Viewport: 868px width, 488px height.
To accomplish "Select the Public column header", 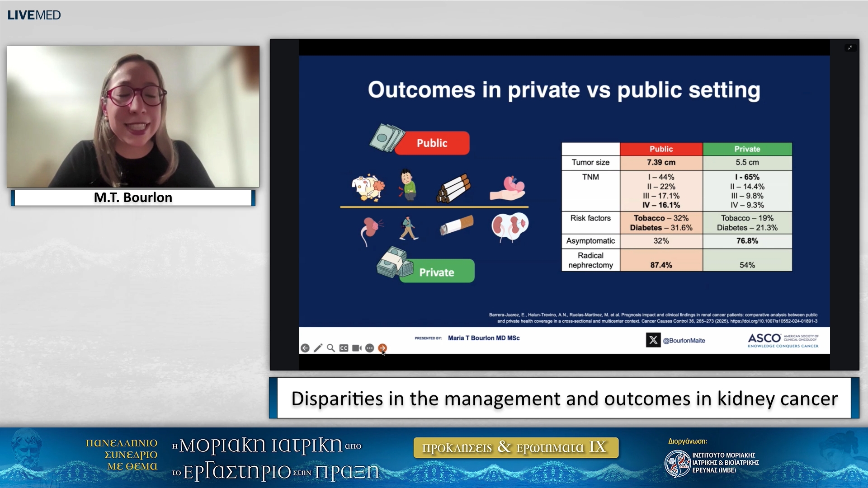I will (x=661, y=149).
